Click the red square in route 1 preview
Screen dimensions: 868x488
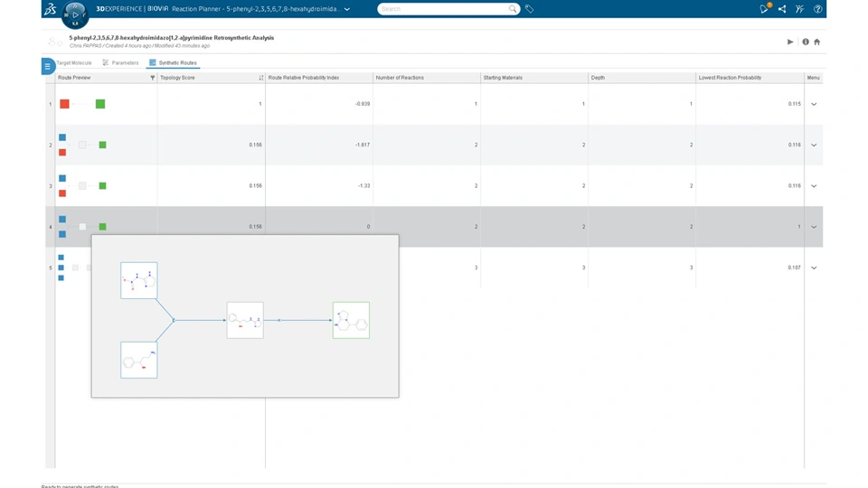coord(65,104)
